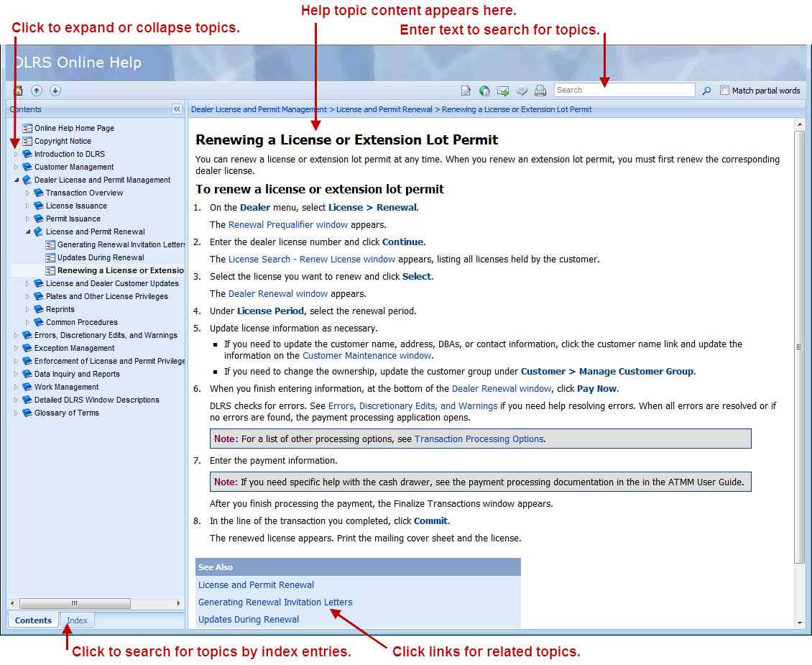Click the print topic icon
The width and height of the screenshot is (812, 665).
pos(540,91)
